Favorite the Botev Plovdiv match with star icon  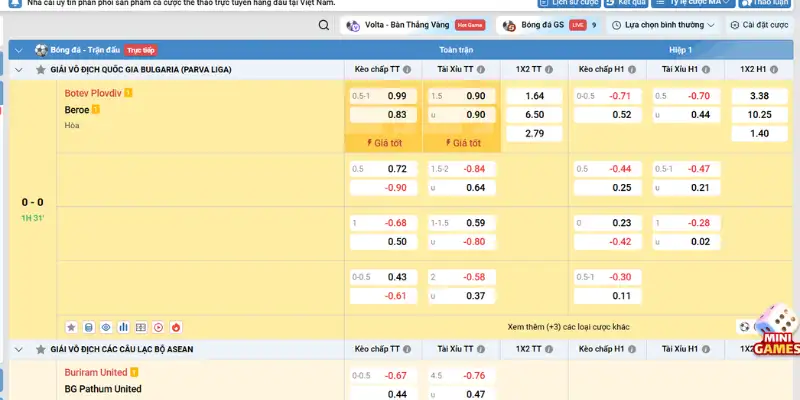click(x=71, y=326)
